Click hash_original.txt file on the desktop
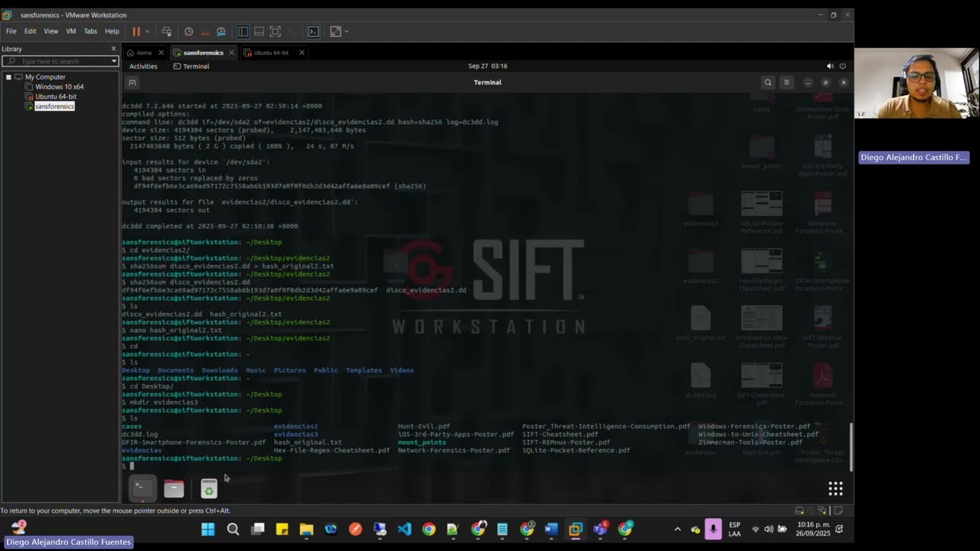980x551 pixels. click(x=701, y=324)
